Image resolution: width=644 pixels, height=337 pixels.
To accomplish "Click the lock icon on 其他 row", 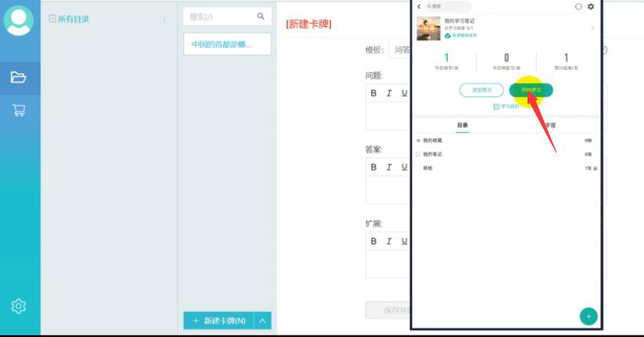I will [x=595, y=168].
